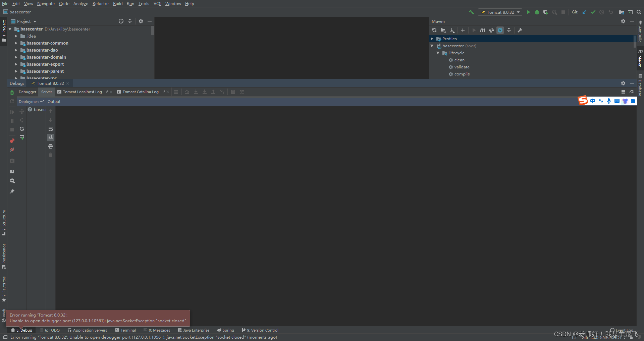Screen dimensions: 644x341
Task: Toggle Skip Tests Mode in Maven toolbar
Action: (x=500, y=30)
